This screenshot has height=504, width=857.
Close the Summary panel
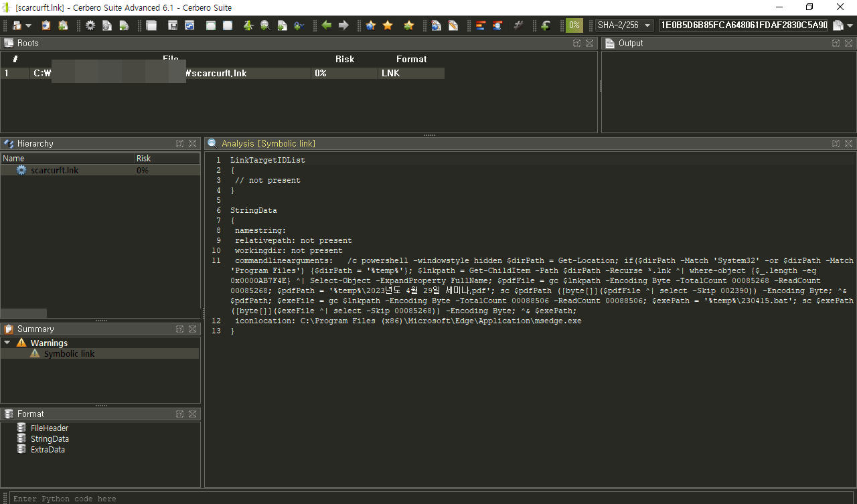[193, 329]
